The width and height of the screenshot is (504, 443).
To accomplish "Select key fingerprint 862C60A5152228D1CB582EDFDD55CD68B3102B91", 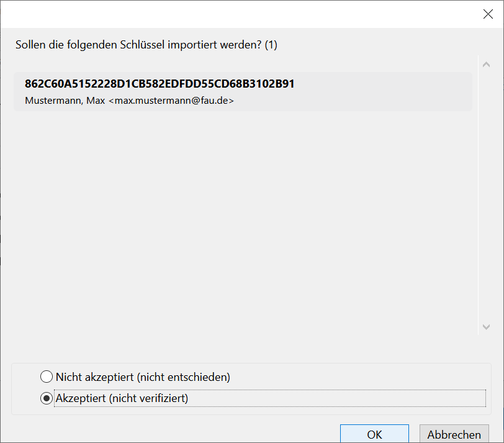I will pyautogui.click(x=160, y=84).
